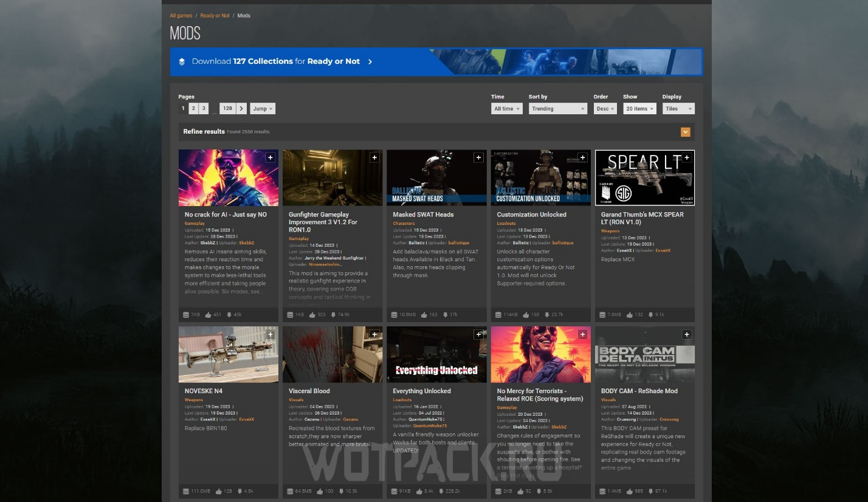Open the Show 20 items dropdown
Viewport: 868px width, 502px height.
[x=640, y=109]
